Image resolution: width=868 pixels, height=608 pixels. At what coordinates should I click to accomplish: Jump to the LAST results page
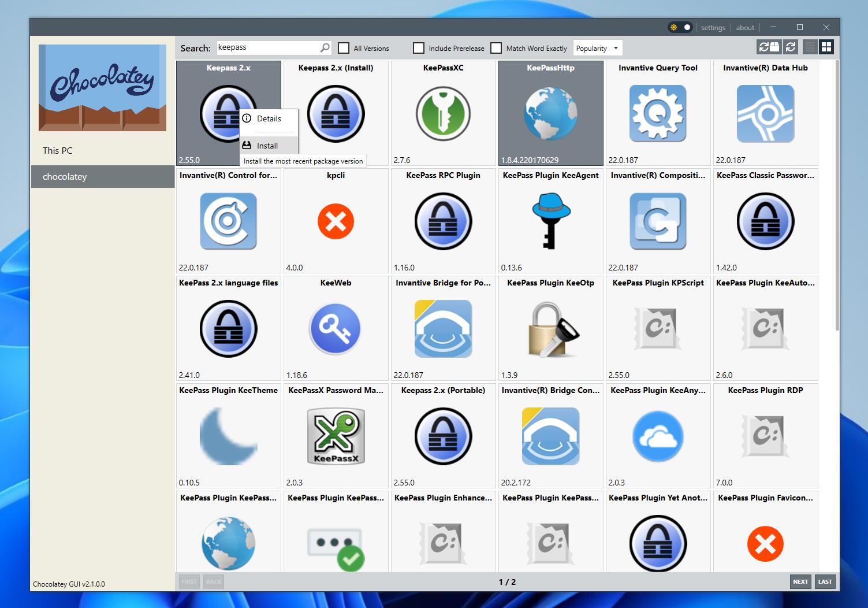point(825,581)
